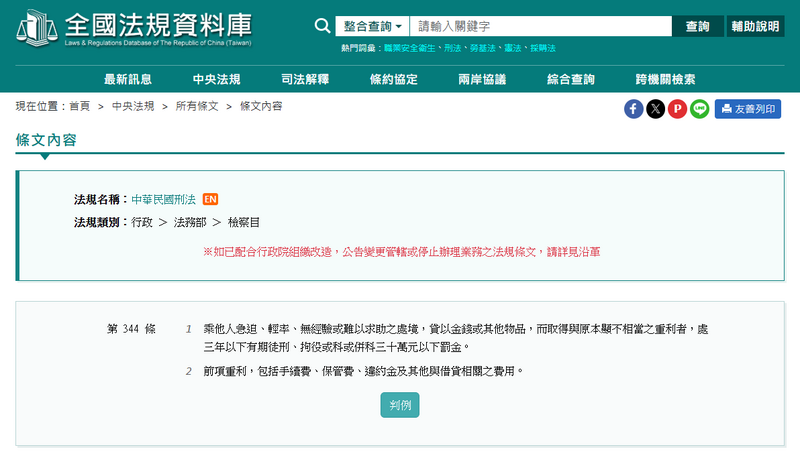Click the 行政 category text

(x=142, y=222)
